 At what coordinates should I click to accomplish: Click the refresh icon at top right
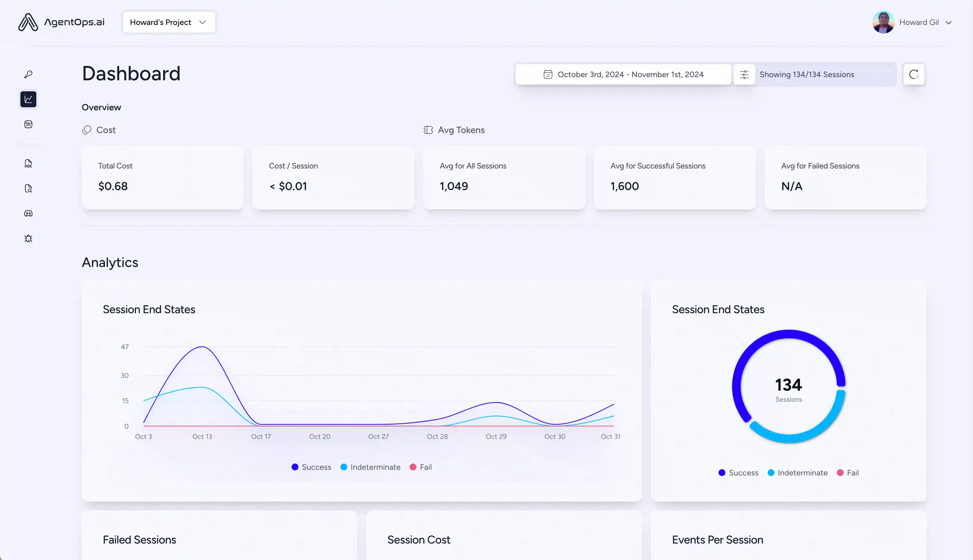click(x=914, y=74)
